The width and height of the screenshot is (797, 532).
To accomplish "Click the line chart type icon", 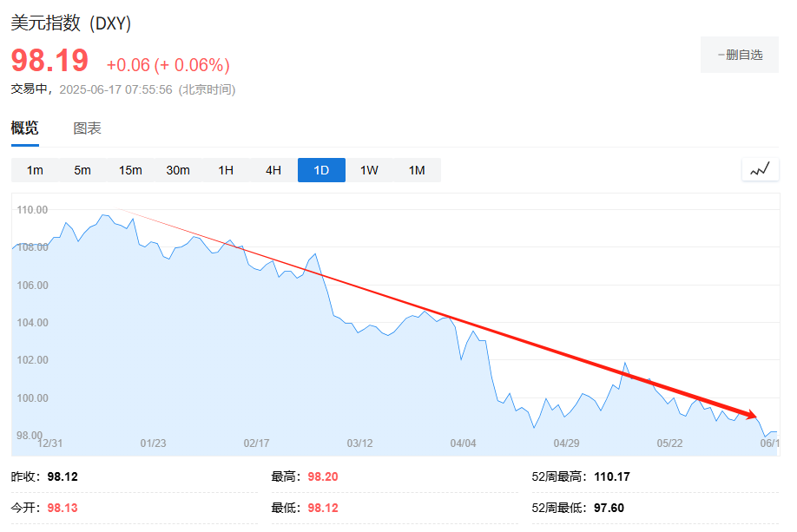I will point(760,169).
